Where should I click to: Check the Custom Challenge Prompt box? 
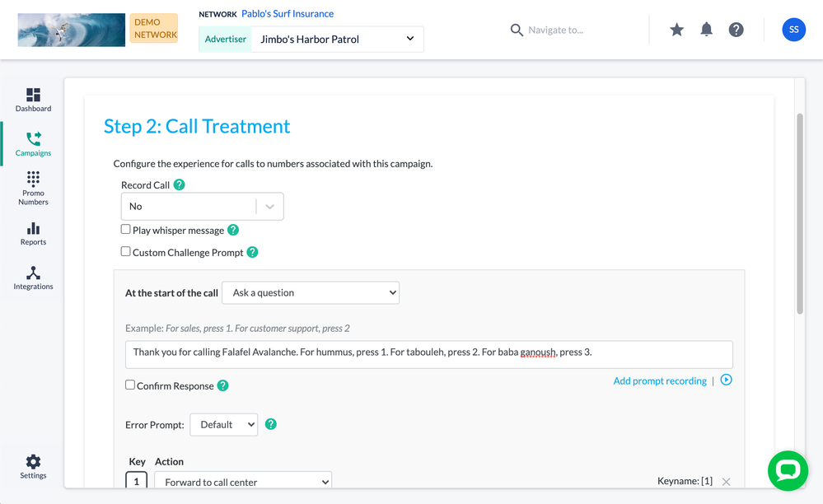click(x=126, y=252)
